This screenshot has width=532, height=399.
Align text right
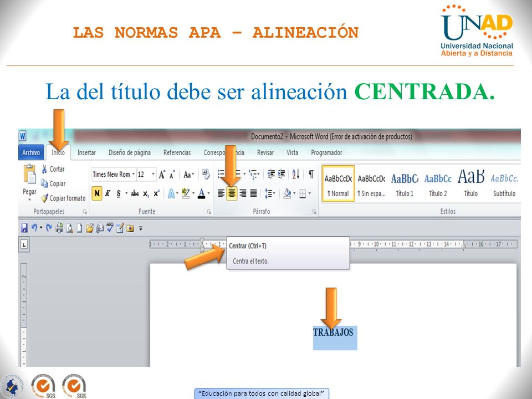click(x=243, y=193)
